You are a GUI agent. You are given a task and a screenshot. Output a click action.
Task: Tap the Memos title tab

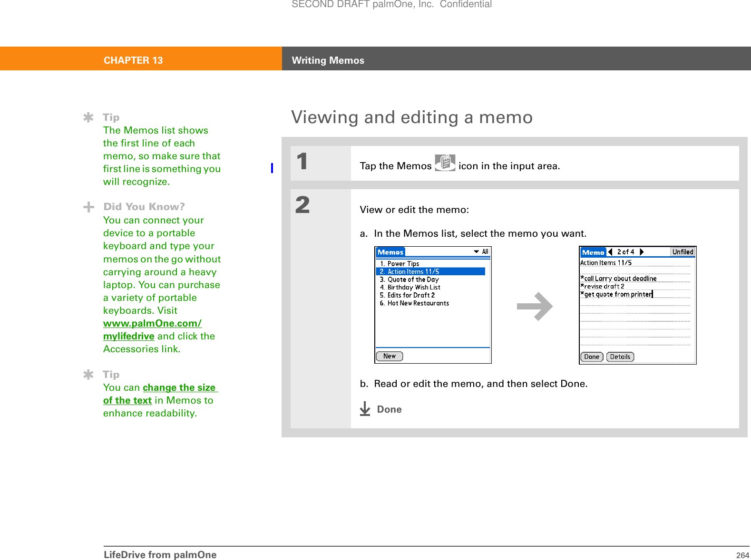pos(390,252)
